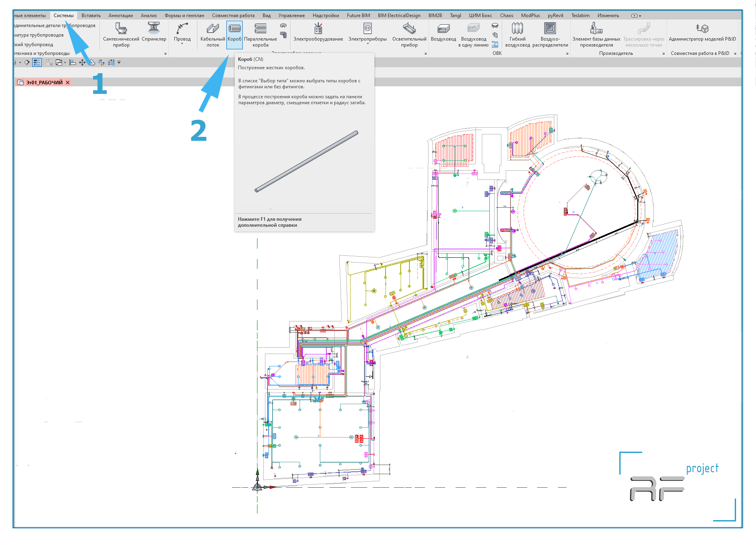This screenshot has width=756, height=537.
Task: Open the pyRevit ribbon tab
Action: (x=555, y=16)
